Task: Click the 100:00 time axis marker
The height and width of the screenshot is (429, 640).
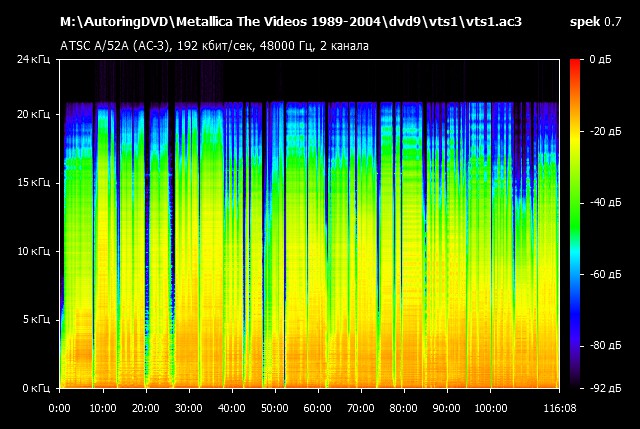Action: pos(490,408)
